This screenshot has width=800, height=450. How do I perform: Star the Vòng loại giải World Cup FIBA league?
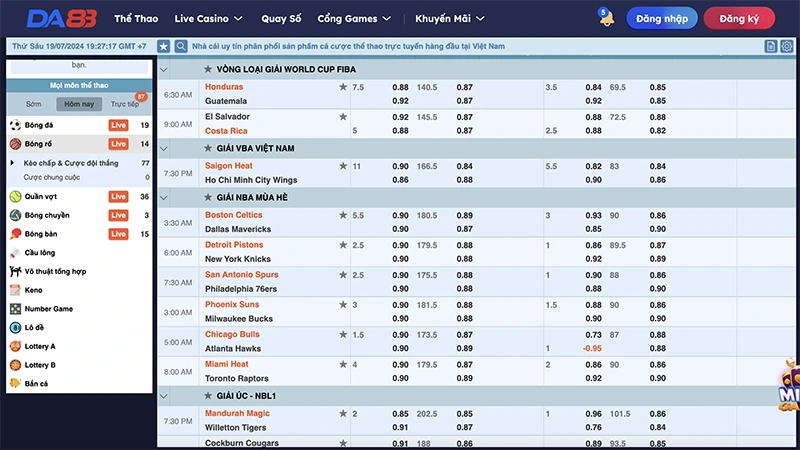point(208,69)
